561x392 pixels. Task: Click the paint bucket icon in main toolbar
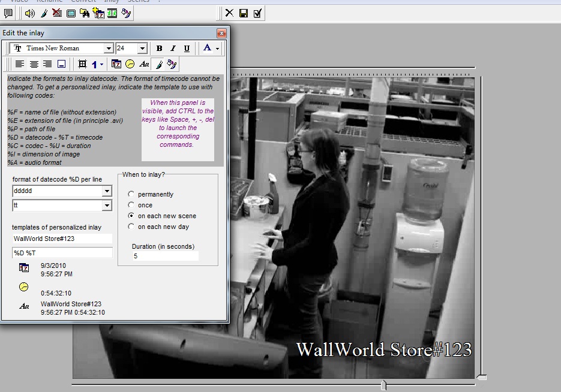(x=126, y=14)
